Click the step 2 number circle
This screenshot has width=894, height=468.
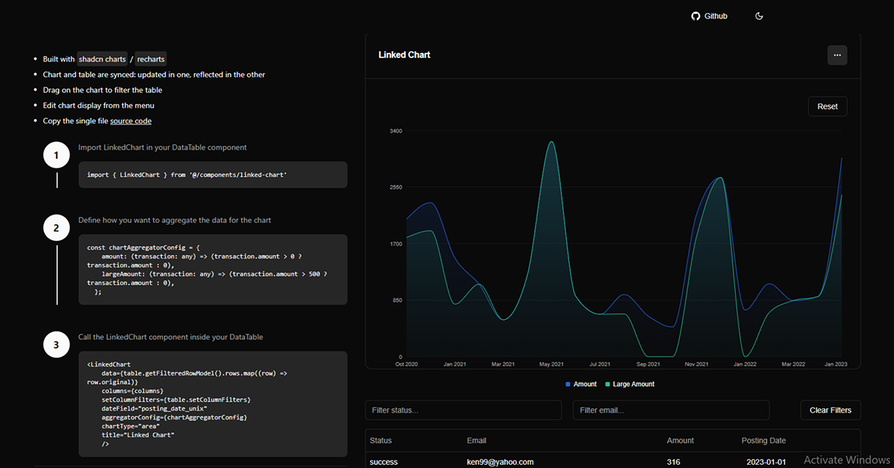pos(57,228)
